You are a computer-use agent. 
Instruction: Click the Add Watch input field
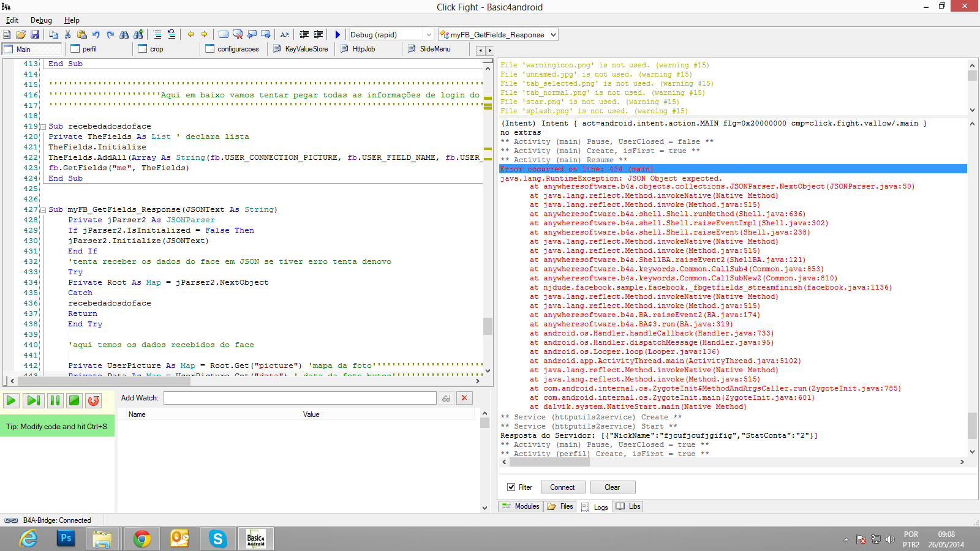pyautogui.click(x=300, y=398)
